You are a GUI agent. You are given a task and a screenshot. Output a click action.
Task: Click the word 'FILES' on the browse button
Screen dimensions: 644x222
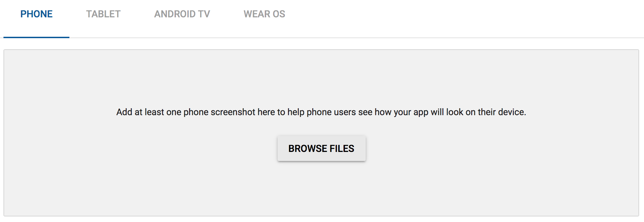(342, 148)
